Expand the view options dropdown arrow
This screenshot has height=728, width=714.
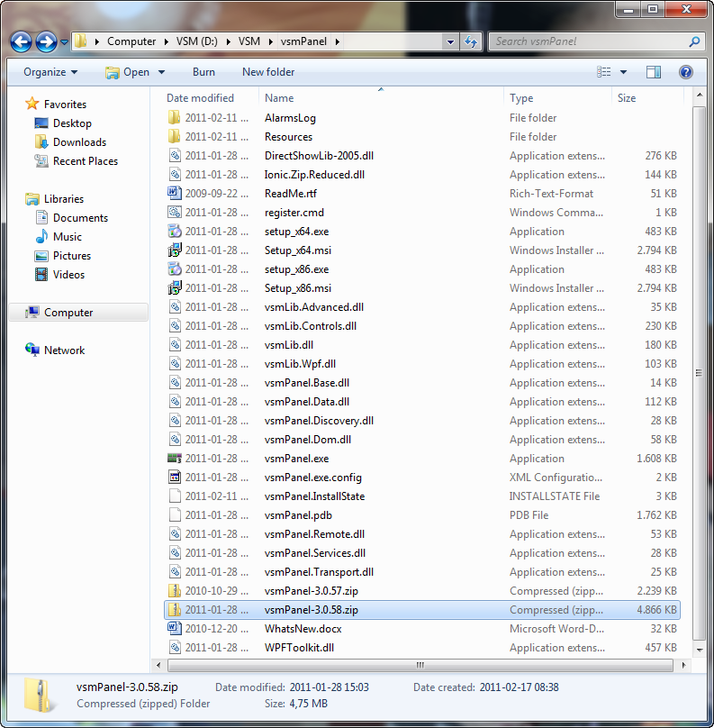tap(623, 72)
